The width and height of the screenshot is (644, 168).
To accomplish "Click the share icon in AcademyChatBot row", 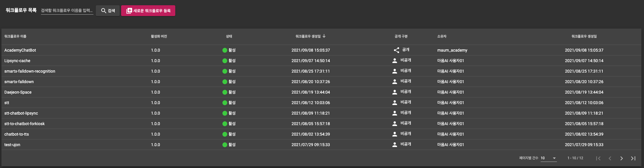I will tap(396, 50).
